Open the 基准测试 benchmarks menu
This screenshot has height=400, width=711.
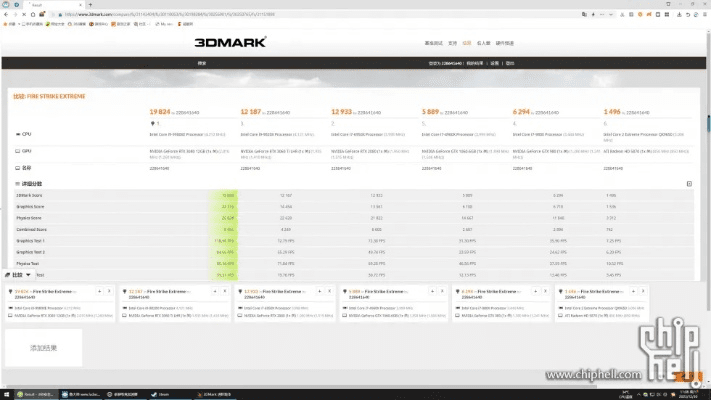click(x=433, y=43)
